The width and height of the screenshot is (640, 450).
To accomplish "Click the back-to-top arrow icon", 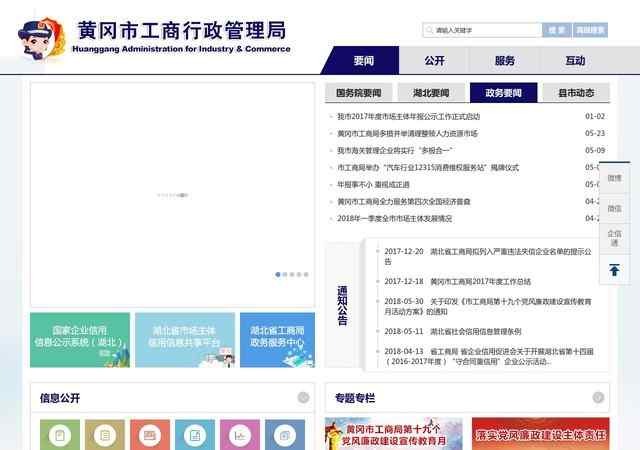I will point(614,270).
